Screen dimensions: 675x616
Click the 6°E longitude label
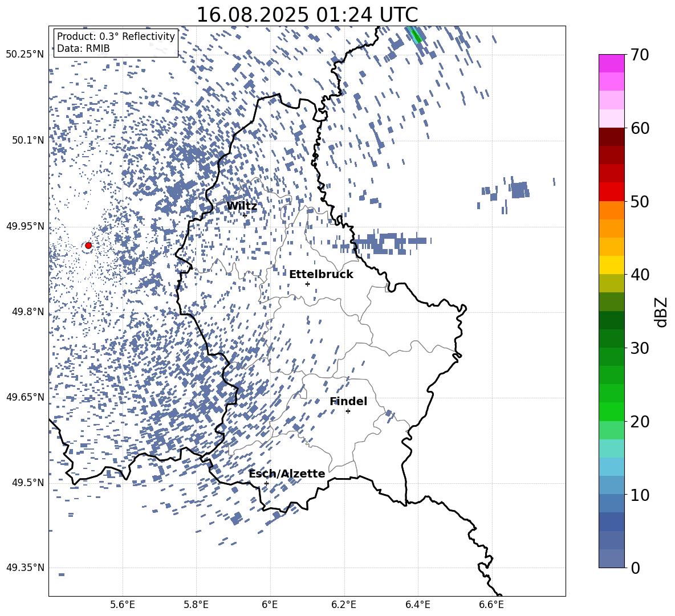[x=270, y=605]
